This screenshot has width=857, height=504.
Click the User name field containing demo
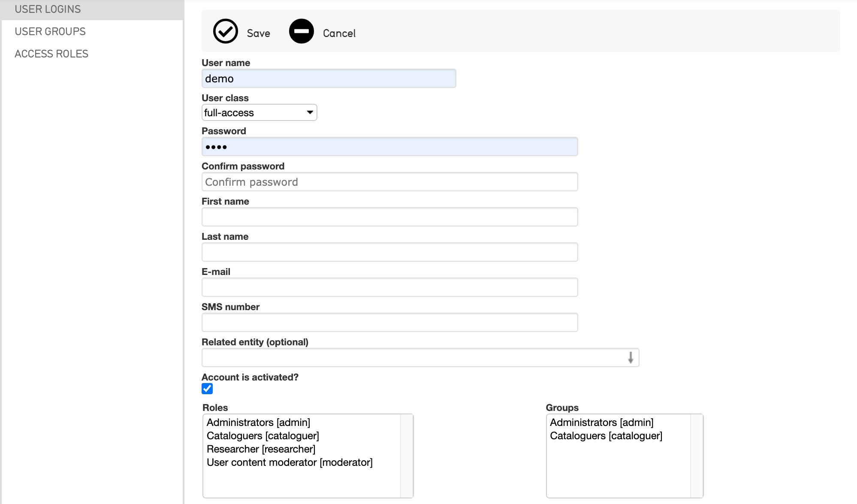coord(329,78)
